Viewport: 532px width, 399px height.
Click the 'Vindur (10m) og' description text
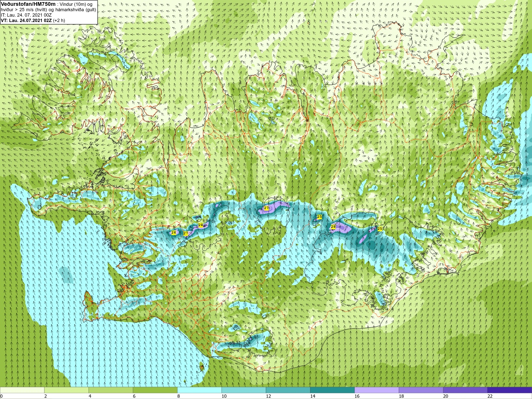[x=76, y=4]
